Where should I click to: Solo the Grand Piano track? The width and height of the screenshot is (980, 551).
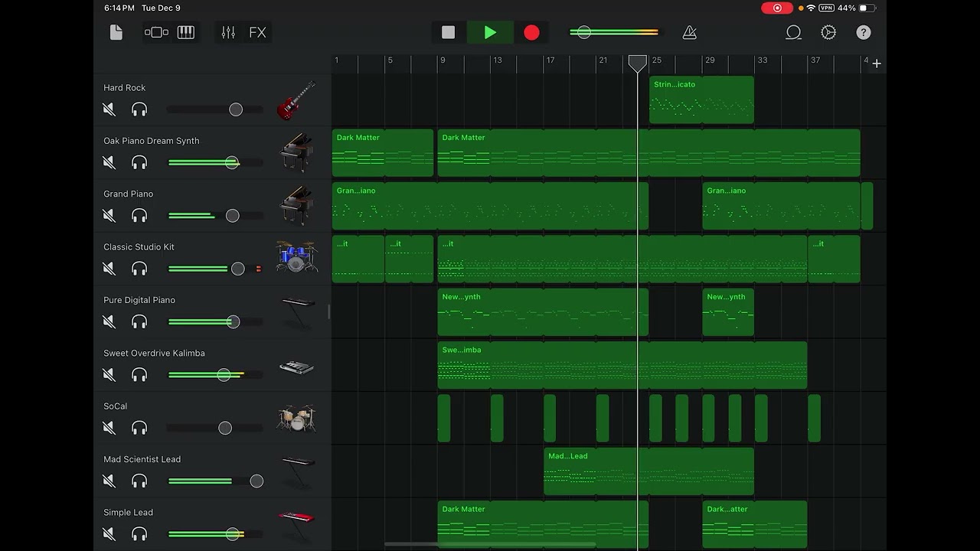pos(139,216)
